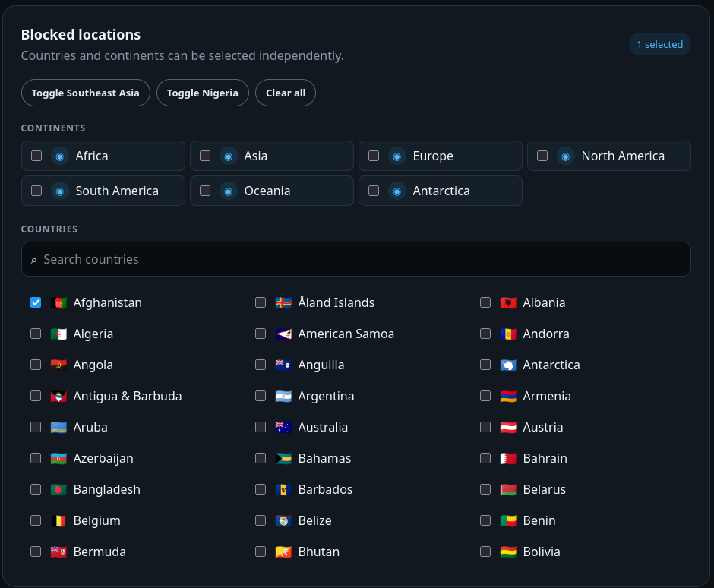Image resolution: width=714 pixels, height=588 pixels.
Task: Click the 1 selected badge
Action: click(660, 44)
